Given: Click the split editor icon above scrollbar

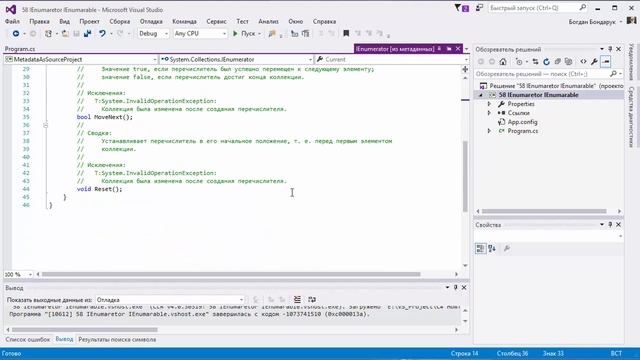Looking at the screenshot, I should [465, 69].
